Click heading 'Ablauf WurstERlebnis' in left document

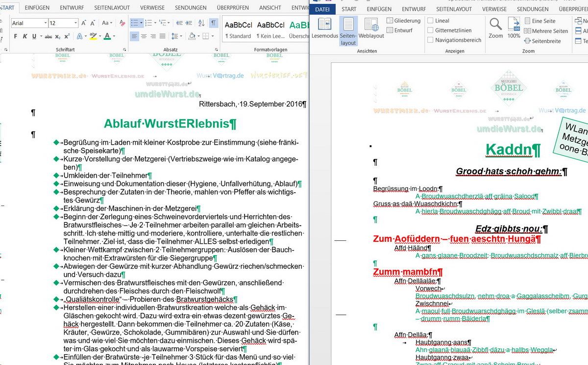171,123
